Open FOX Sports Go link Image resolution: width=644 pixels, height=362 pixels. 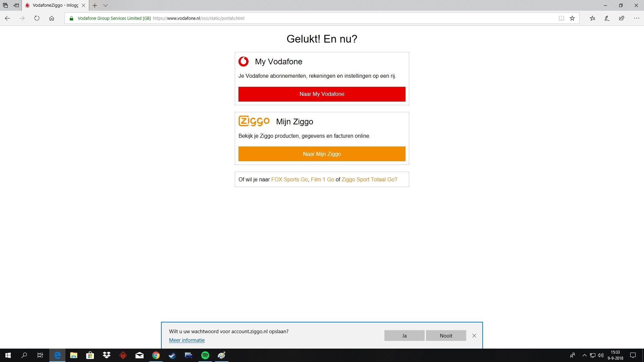[x=289, y=180]
